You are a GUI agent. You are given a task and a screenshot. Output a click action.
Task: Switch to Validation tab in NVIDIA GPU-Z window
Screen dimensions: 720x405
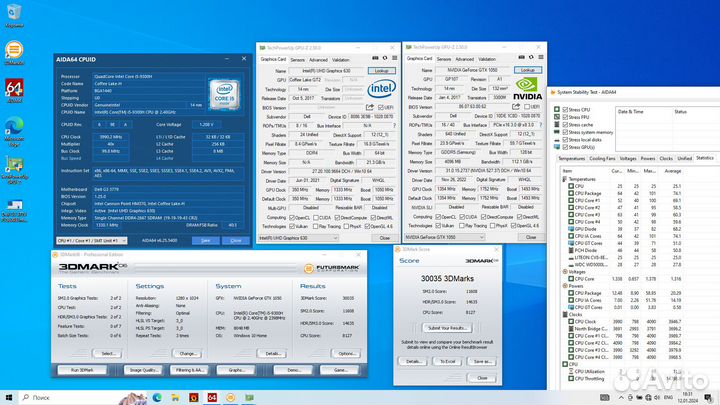(487, 59)
